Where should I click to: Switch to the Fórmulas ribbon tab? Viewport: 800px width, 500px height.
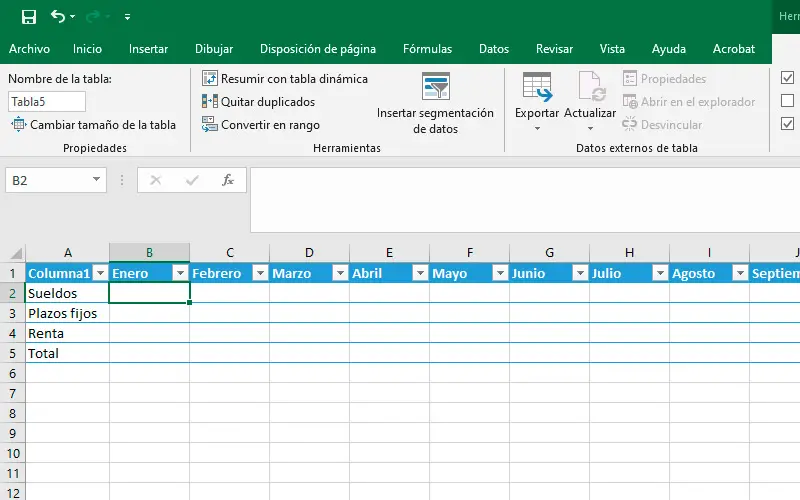[427, 48]
